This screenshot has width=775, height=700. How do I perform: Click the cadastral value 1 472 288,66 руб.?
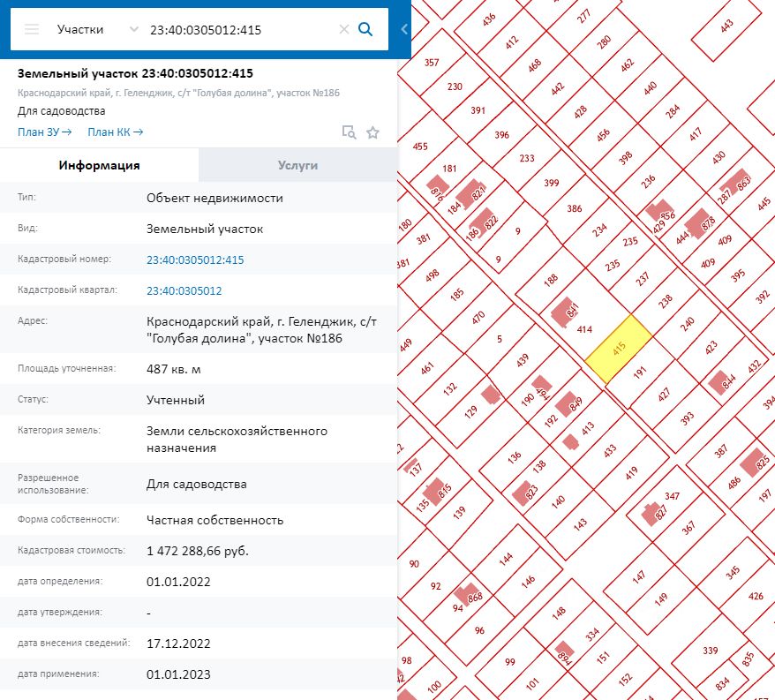click(x=197, y=551)
